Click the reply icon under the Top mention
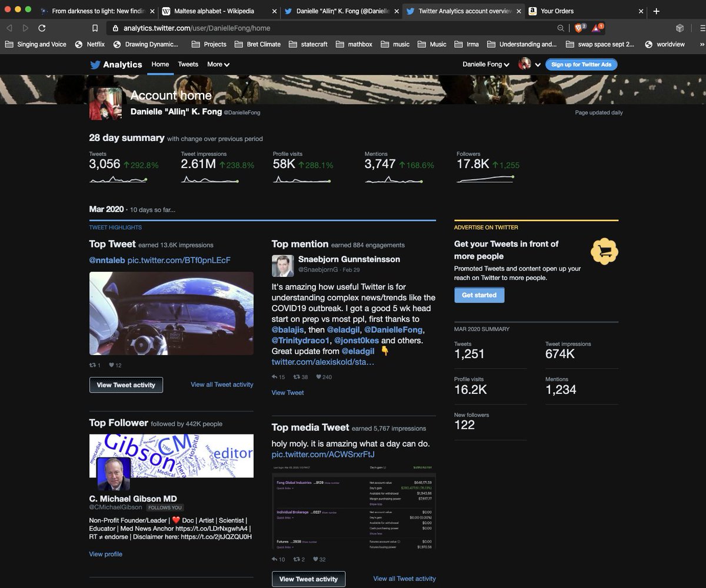 pos(274,377)
